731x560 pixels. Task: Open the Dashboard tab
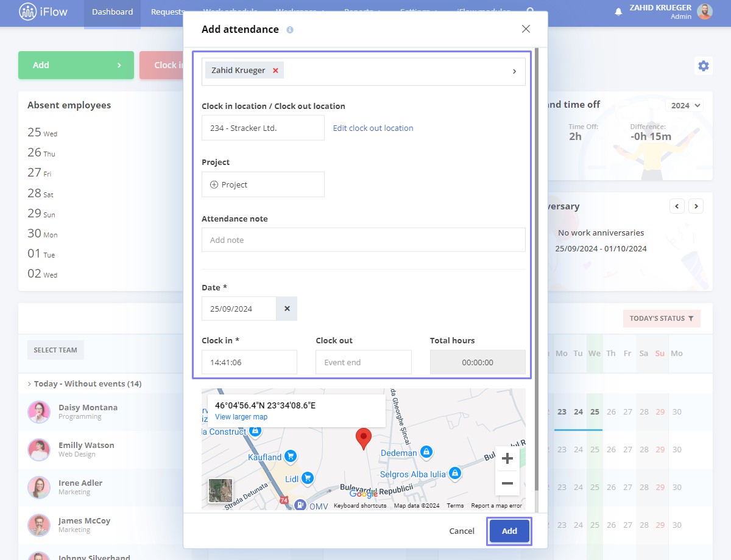[x=112, y=12]
